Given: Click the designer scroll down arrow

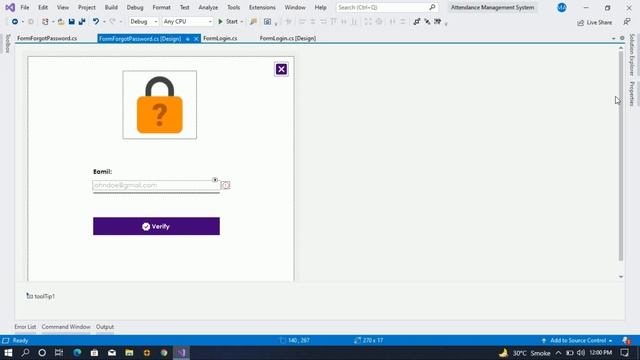Looking at the screenshot, I should pos(621,277).
